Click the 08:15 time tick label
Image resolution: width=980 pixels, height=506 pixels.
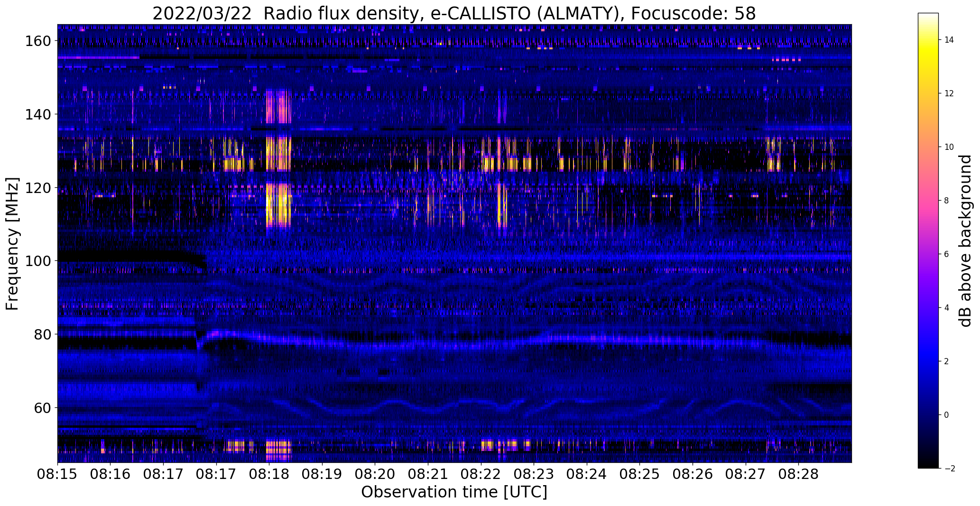[57, 474]
